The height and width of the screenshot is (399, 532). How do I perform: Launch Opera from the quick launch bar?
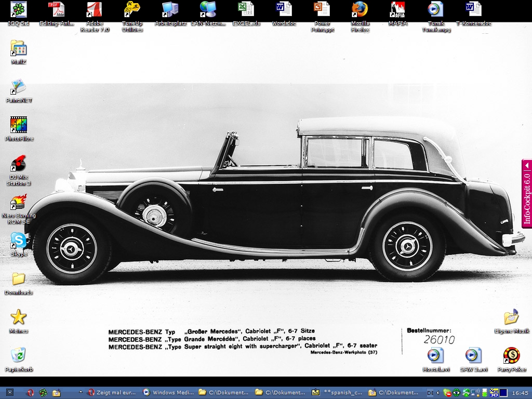click(30, 393)
